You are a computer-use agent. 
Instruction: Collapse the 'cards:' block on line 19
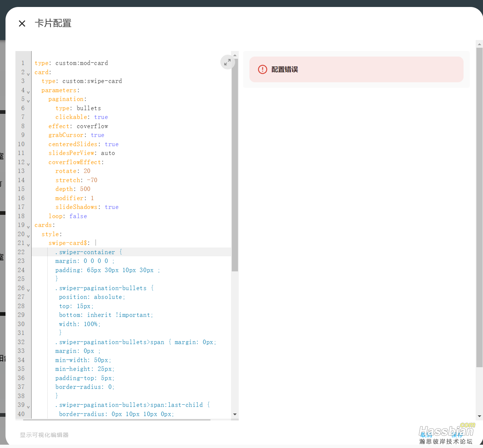[28, 227]
